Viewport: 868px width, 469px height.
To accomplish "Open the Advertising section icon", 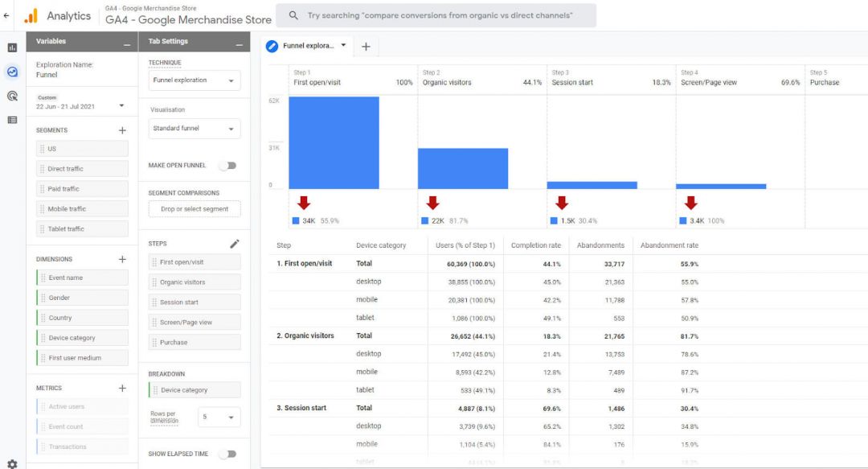I will pos(10,95).
